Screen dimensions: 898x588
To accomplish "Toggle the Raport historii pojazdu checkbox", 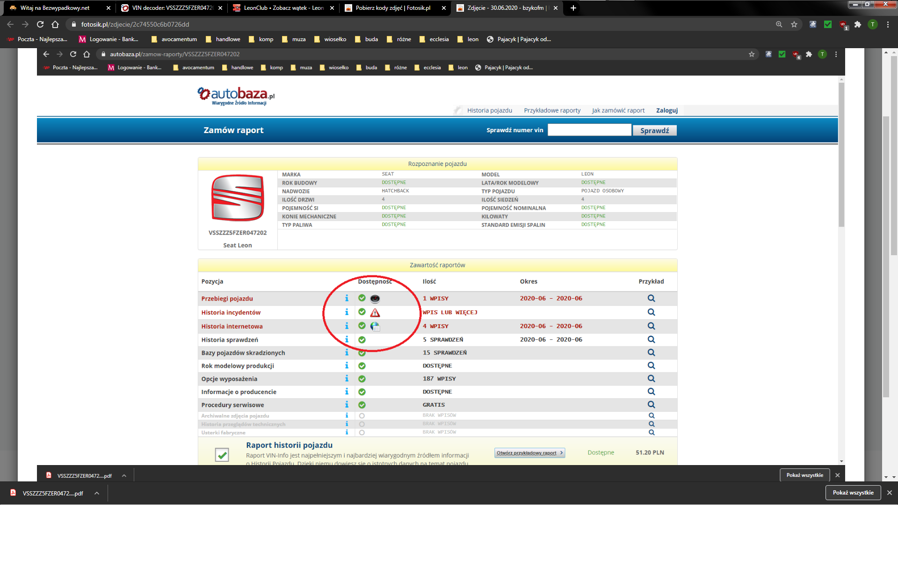I will pos(222,454).
